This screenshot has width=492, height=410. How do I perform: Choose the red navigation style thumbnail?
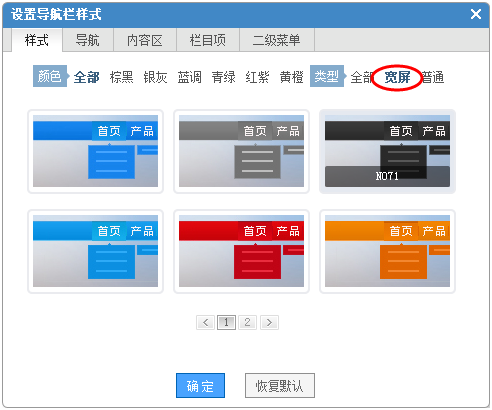[x=241, y=251]
